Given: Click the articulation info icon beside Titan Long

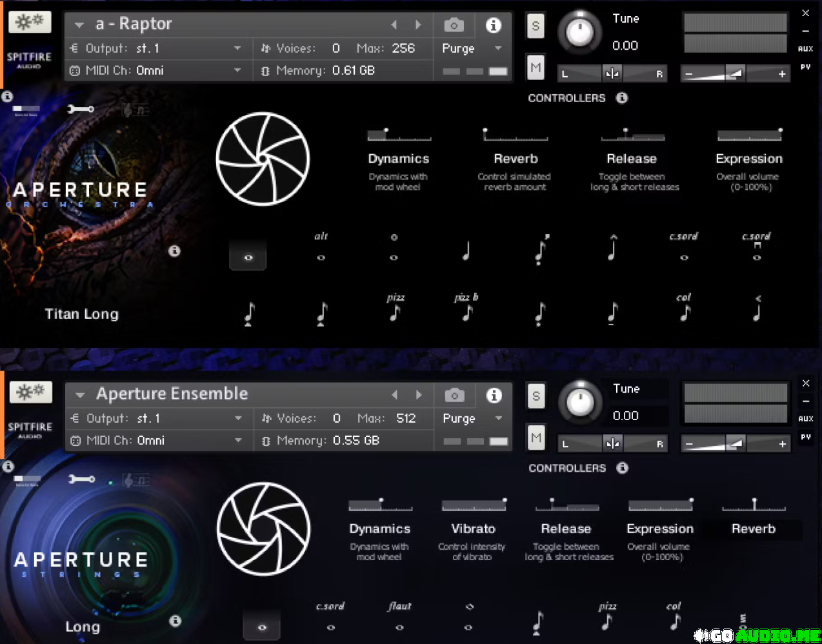Looking at the screenshot, I should coord(174,251).
